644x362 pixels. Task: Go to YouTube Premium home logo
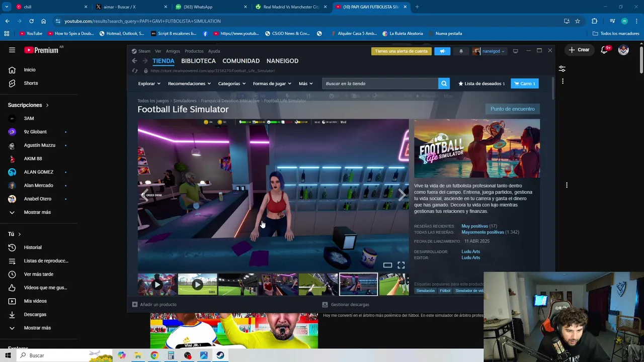pos(41,50)
